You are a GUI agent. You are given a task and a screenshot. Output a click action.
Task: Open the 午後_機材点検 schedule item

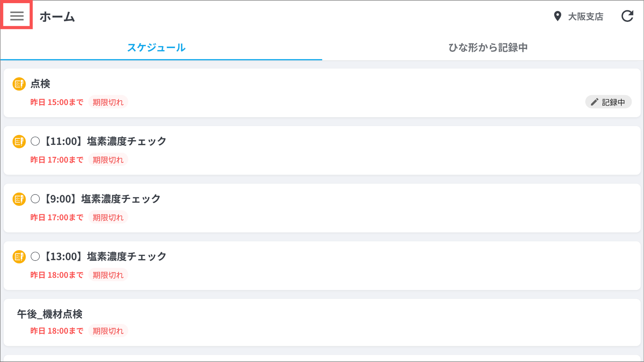[50, 314]
